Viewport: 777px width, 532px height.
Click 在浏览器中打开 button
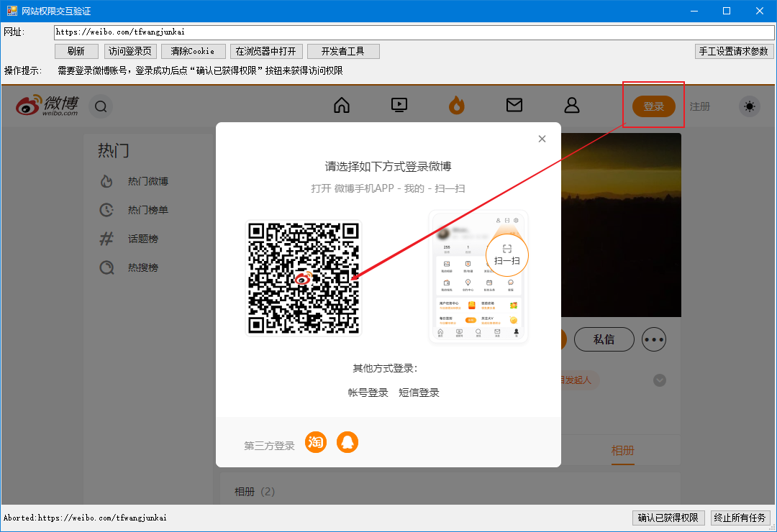(265, 51)
